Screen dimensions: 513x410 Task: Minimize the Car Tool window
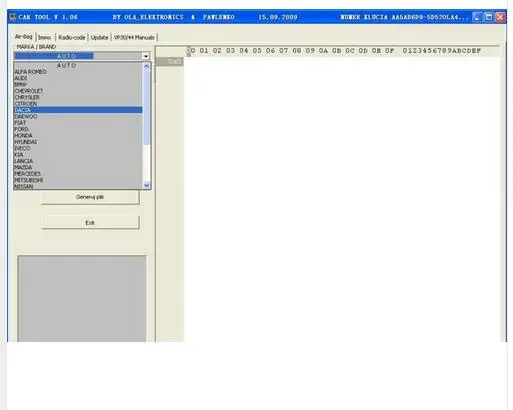click(x=477, y=17)
